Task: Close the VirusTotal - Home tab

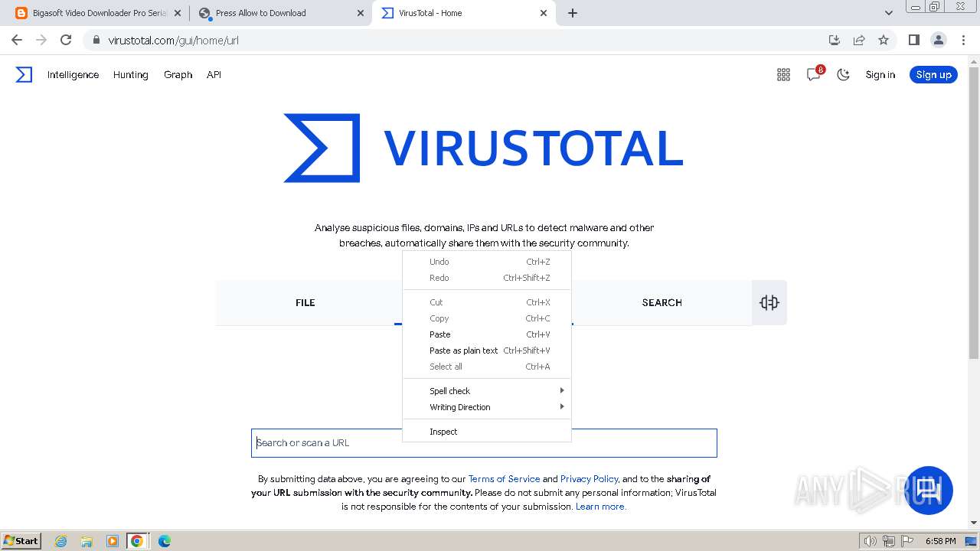Action: (x=544, y=13)
